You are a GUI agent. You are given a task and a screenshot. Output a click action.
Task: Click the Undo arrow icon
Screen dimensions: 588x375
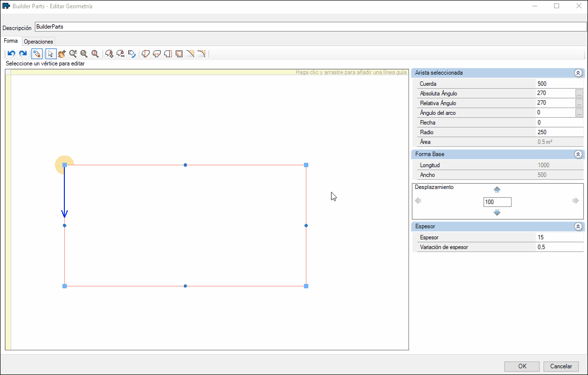coord(12,54)
